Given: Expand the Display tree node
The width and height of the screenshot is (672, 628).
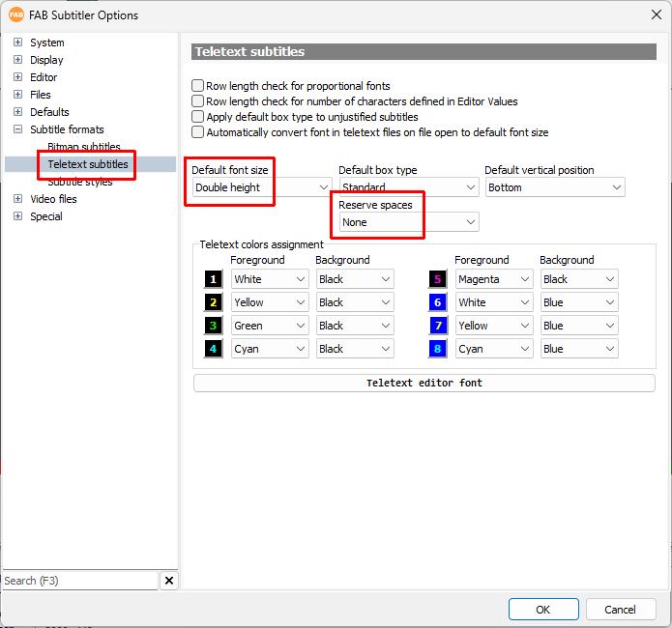Looking at the screenshot, I should click(x=17, y=60).
